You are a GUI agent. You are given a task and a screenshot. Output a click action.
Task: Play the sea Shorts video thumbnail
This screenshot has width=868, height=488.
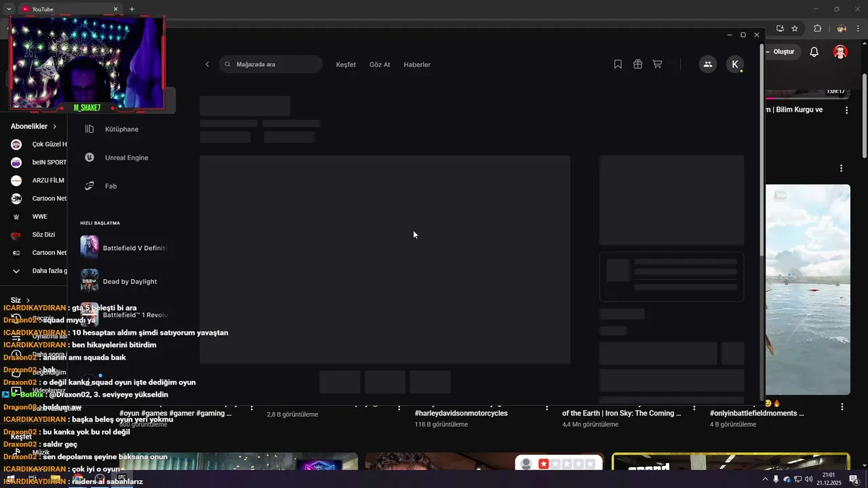click(x=808, y=289)
